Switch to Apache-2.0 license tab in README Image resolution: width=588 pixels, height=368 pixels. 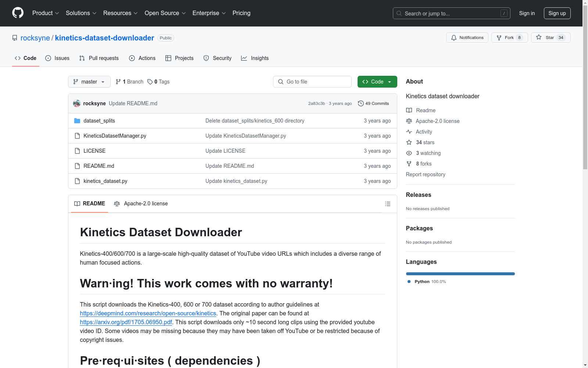tap(141, 204)
